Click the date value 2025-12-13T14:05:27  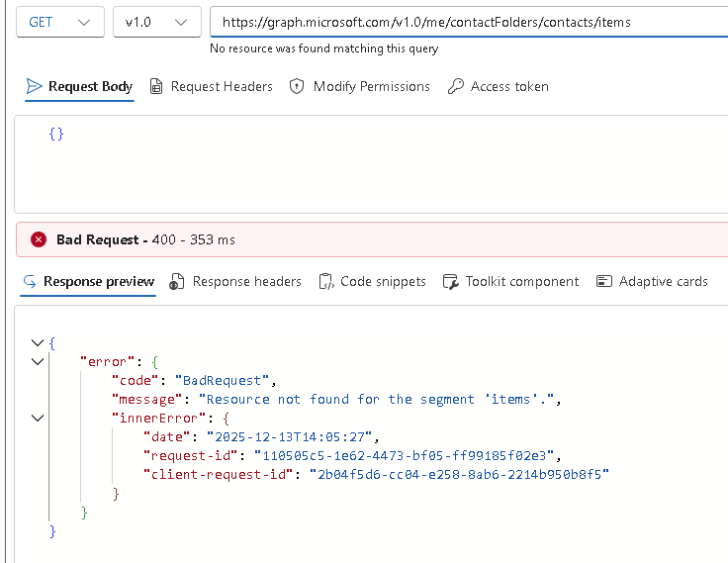point(289,437)
